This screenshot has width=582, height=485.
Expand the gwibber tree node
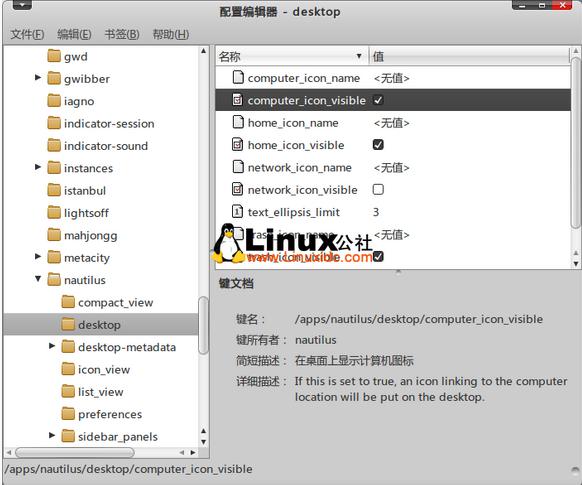point(37,77)
